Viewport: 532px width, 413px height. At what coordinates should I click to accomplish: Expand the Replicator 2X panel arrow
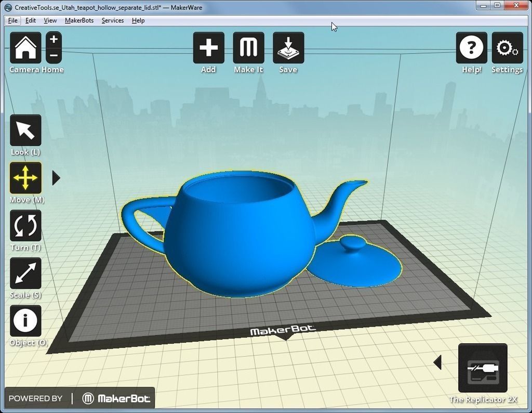point(437,363)
